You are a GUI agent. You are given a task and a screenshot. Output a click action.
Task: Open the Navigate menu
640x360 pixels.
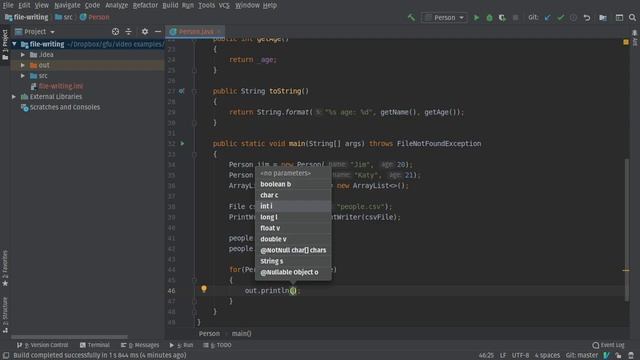67,5
